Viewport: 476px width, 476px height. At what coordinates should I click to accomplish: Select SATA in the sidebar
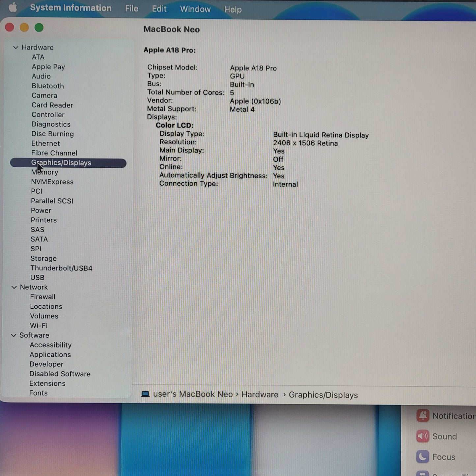pyautogui.click(x=39, y=239)
